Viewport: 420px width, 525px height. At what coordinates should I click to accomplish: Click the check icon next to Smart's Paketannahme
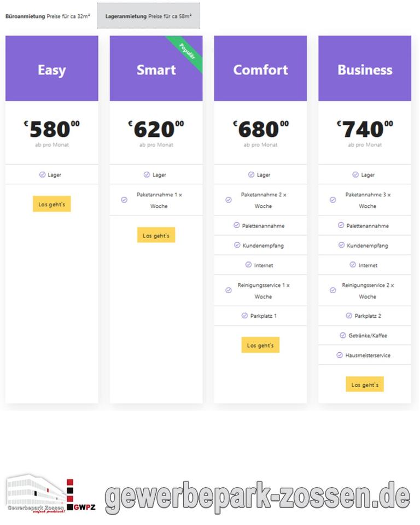click(x=124, y=200)
